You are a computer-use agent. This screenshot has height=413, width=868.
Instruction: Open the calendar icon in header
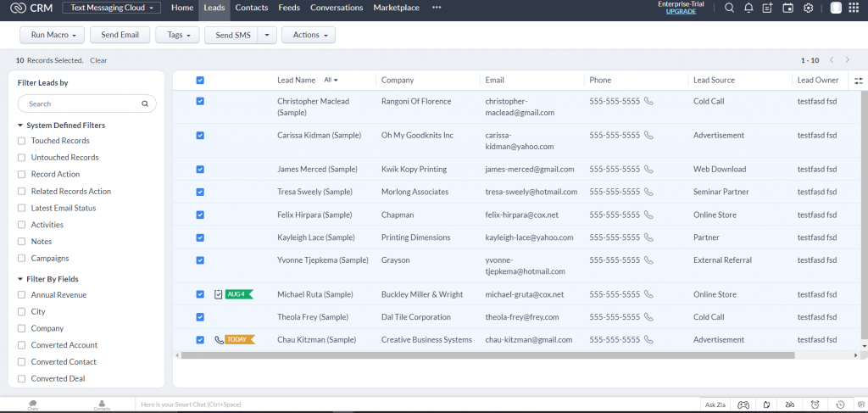coord(787,8)
